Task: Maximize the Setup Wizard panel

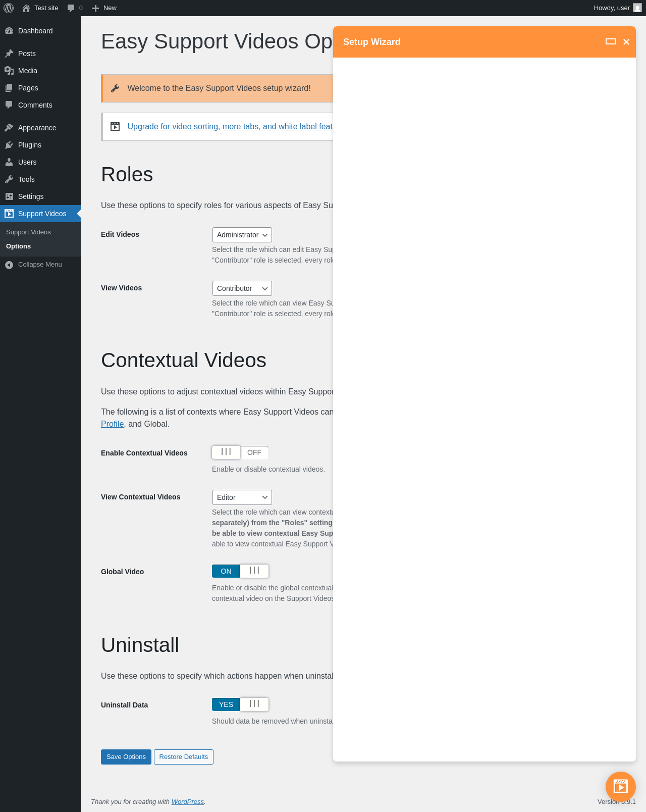Action: click(611, 42)
